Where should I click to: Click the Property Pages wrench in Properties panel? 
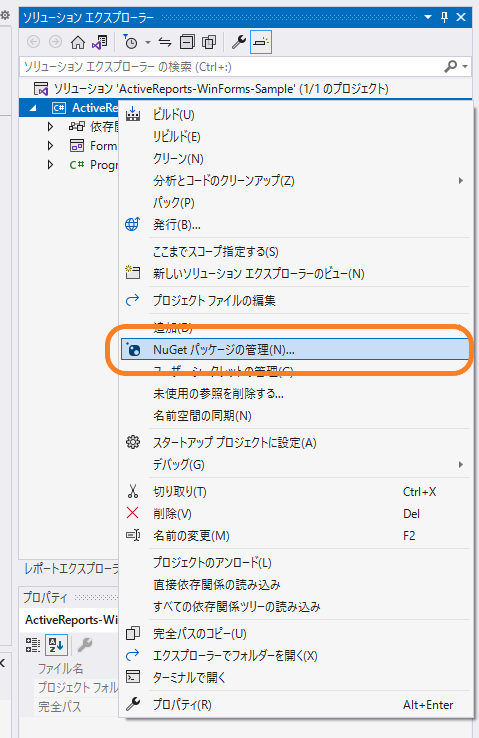pyautogui.click(x=85, y=644)
